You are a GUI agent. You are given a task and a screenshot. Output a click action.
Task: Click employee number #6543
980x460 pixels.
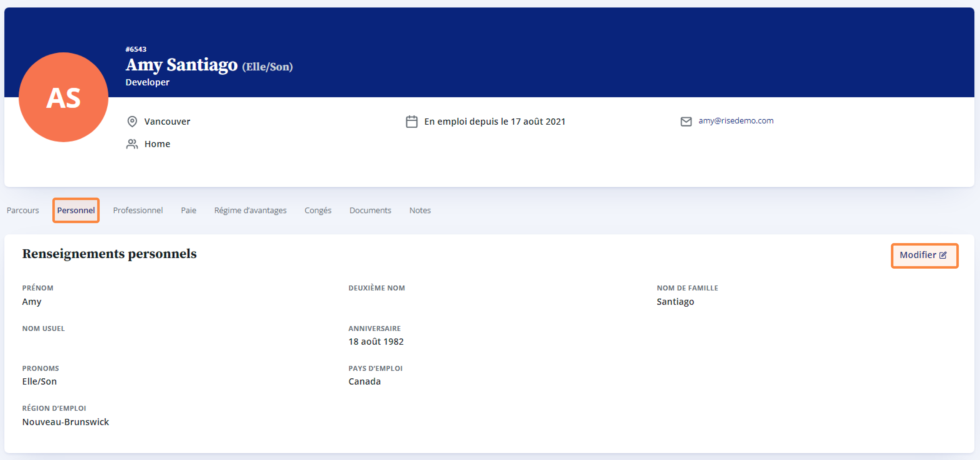point(136,49)
